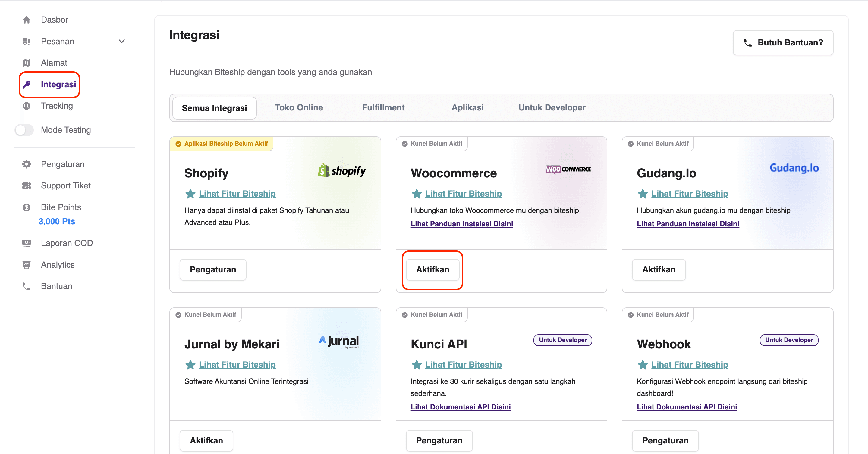Click Pengaturan button on Webhook card
The height and width of the screenshot is (454, 868).
tap(665, 440)
